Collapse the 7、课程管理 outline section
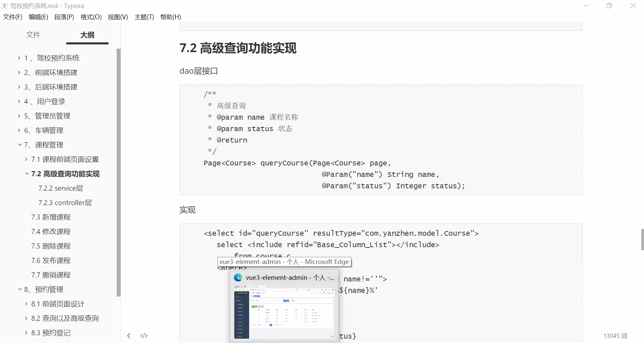Viewport: 644px width, 343px height. [x=20, y=145]
